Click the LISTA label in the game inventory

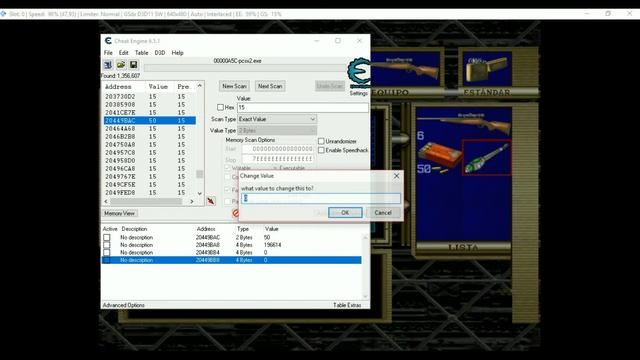click(x=463, y=247)
